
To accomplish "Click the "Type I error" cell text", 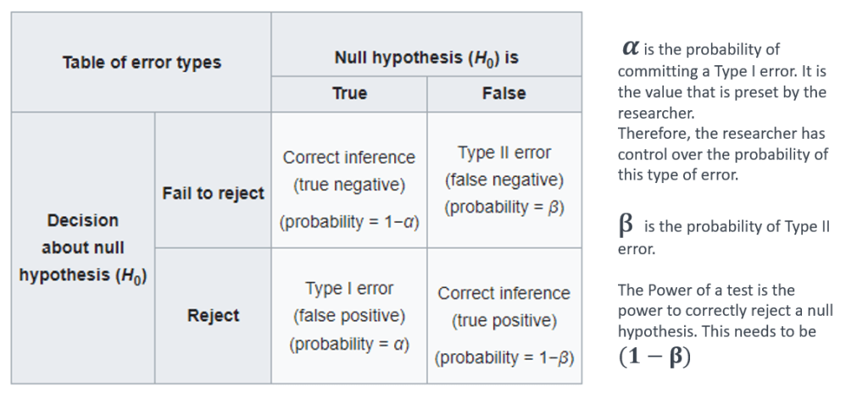I will coord(349,289).
